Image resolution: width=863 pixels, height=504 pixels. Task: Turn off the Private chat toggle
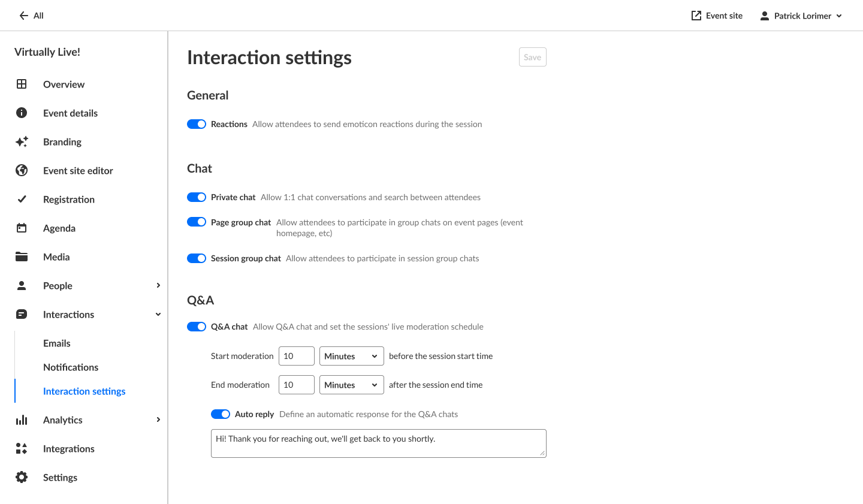pos(197,197)
